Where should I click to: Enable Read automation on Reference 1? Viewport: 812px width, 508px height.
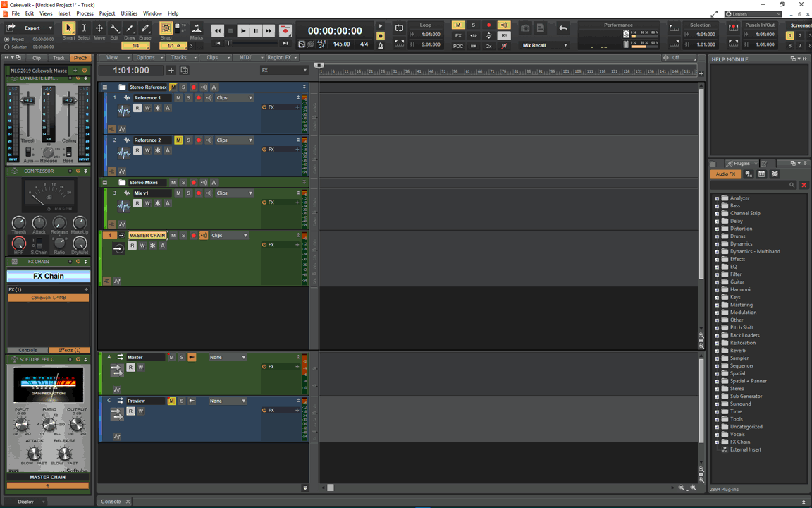(137, 108)
